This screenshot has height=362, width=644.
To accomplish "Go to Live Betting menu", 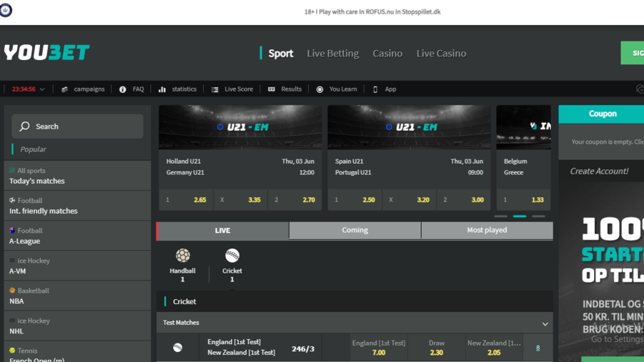I will [x=332, y=54].
